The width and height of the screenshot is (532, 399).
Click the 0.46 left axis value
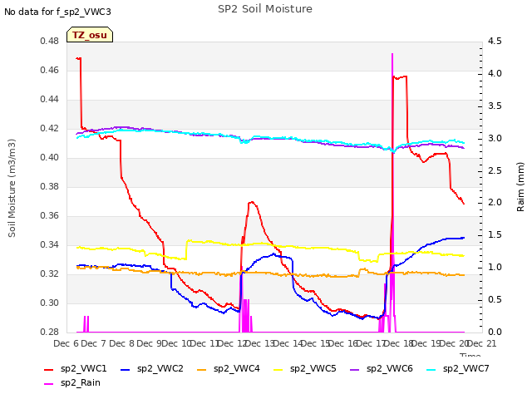(x=49, y=70)
